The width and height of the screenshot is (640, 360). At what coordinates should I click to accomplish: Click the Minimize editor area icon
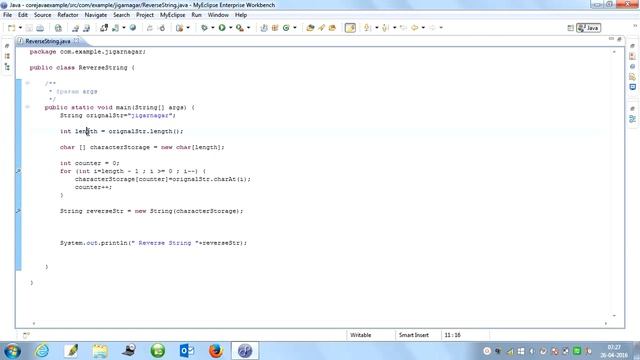(x=611, y=39)
